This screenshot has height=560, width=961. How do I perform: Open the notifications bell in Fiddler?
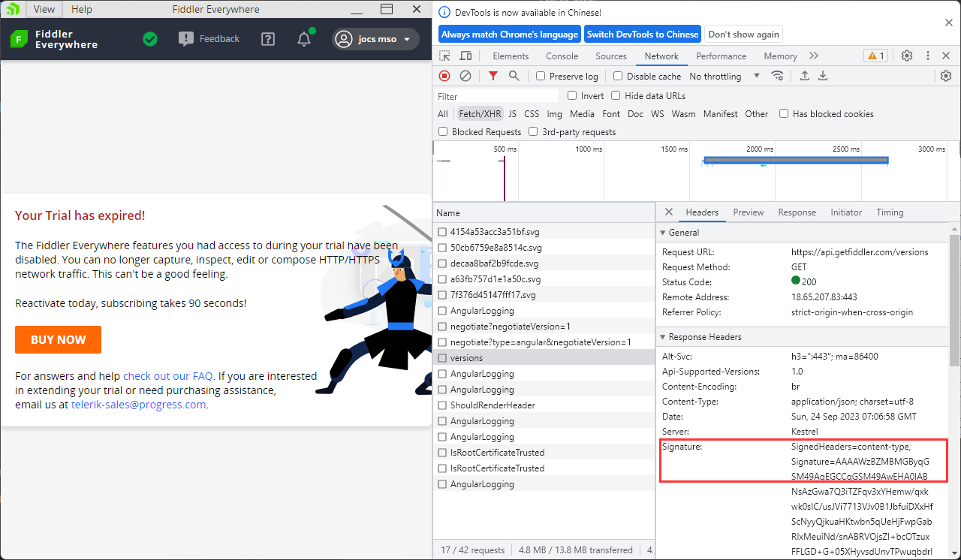point(304,39)
